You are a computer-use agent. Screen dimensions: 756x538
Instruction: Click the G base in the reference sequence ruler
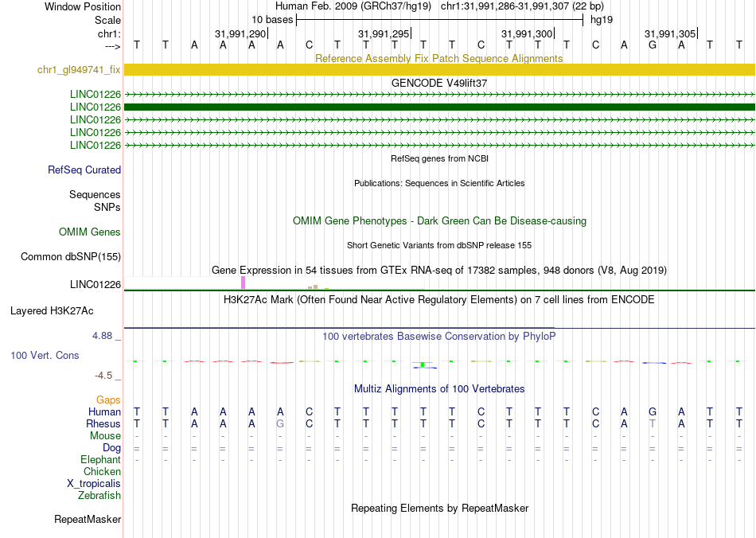[653, 45]
